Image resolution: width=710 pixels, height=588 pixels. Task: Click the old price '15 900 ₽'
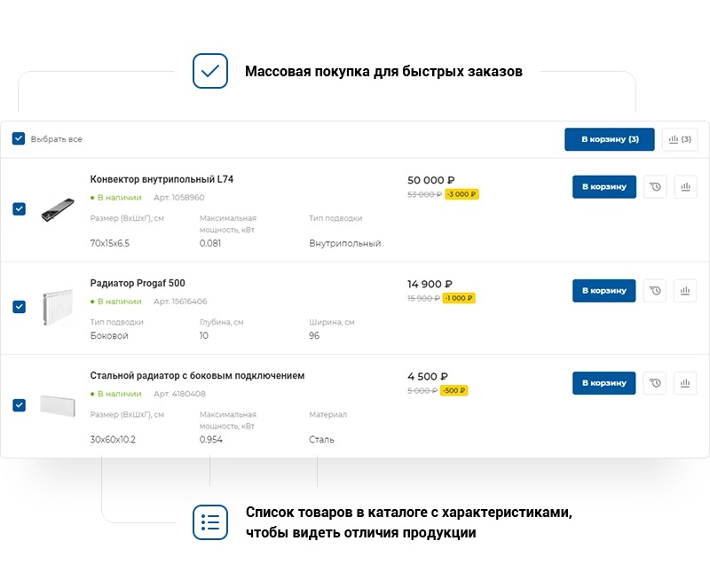coord(423,298)
